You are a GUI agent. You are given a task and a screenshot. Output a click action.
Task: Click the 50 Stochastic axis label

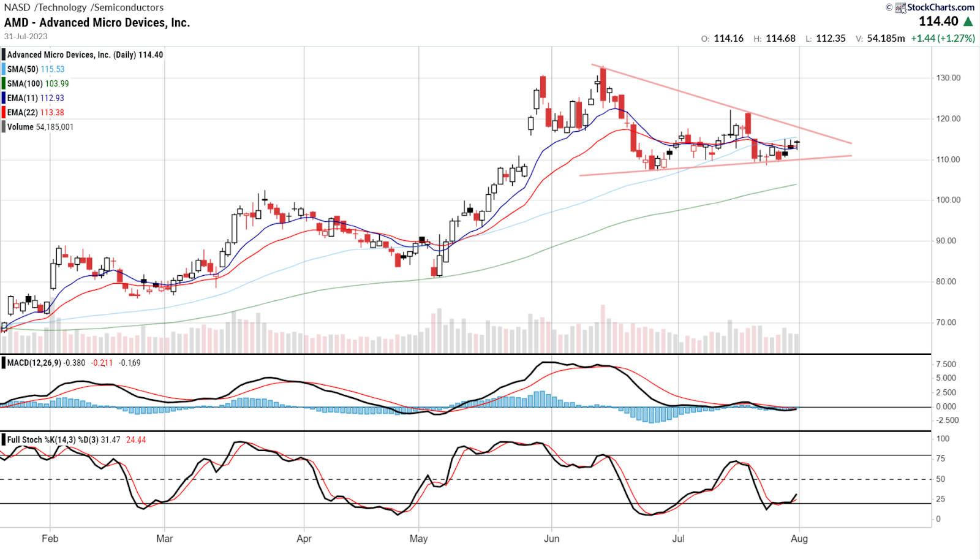[x=941, y=479]
